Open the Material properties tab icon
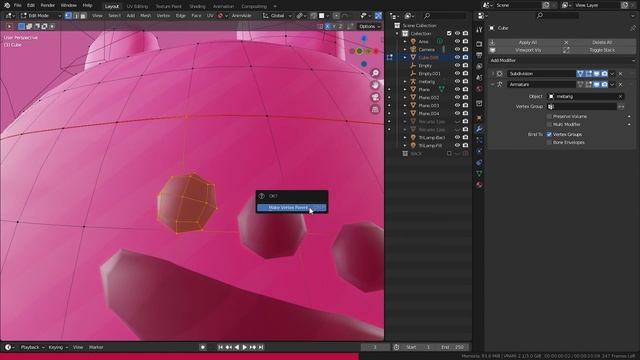The width and height of the screenshot is (640, 360). click(x=479, y=185)
